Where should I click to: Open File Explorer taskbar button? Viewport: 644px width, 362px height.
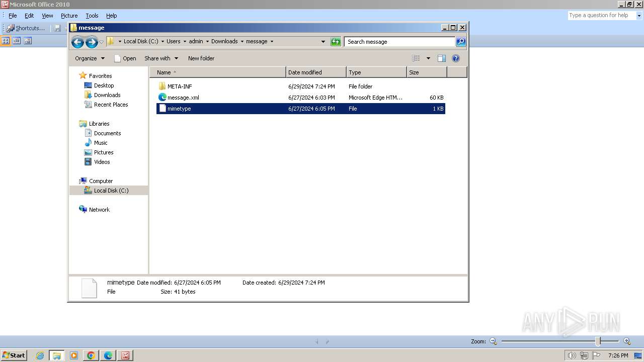(57, 355)
